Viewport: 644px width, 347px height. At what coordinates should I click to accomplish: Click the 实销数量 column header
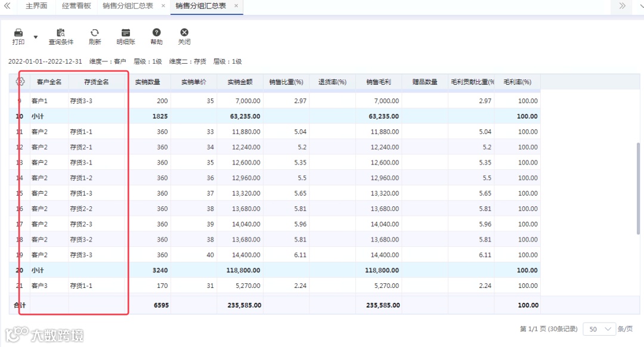tap(147, 82)
